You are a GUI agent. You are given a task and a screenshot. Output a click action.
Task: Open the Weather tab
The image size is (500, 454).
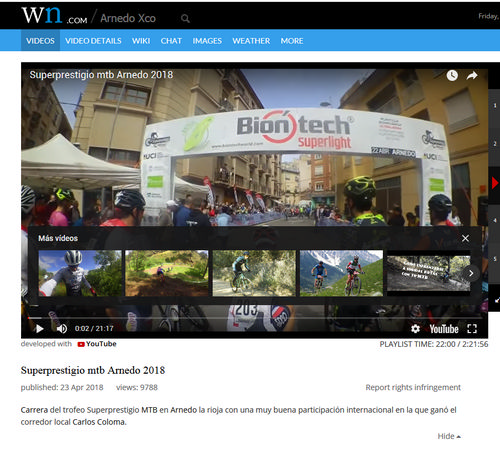[x=251, y=41]
